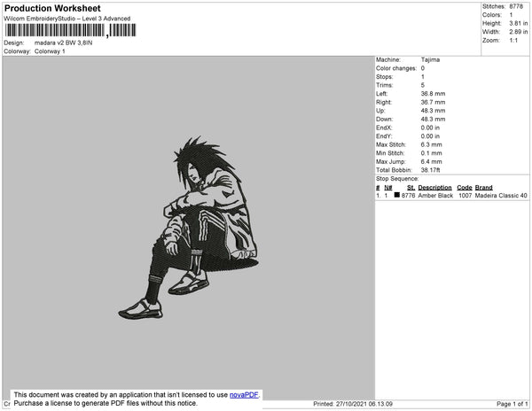Image resolution: width=532 pixels, height=411 pixels.
Task: Select the printed date '27/10/2021 06.13.09'
Action: point(364,404)
